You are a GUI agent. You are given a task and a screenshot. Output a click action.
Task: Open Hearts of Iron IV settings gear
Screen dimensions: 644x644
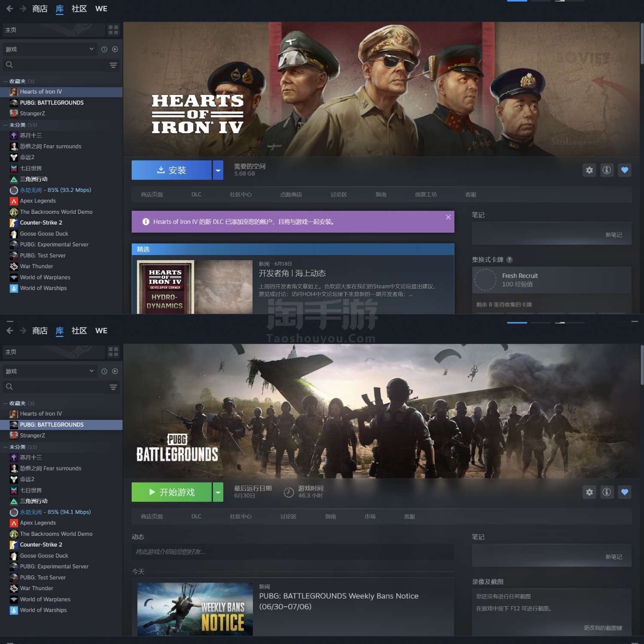[589, 170]
